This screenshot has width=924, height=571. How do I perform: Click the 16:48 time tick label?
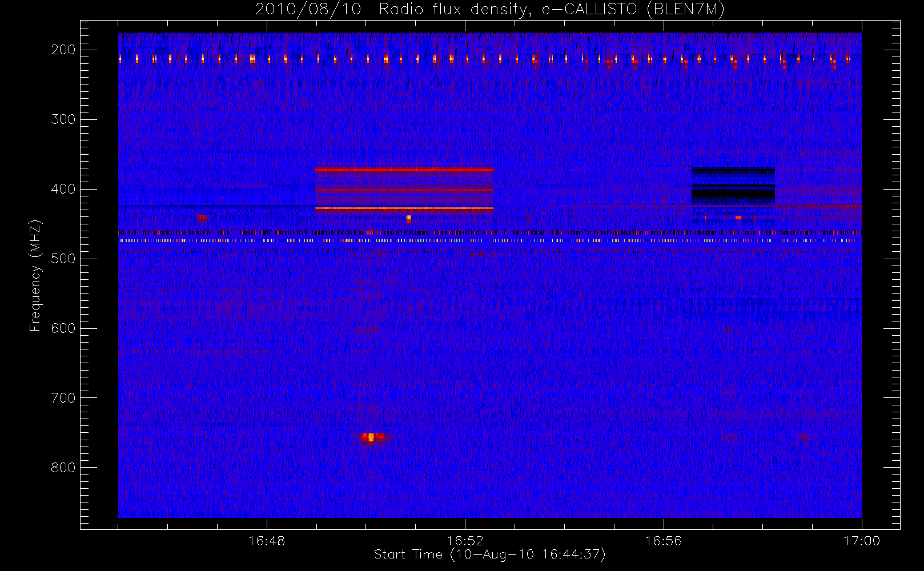pyautogui.click(x=267, y=541)
